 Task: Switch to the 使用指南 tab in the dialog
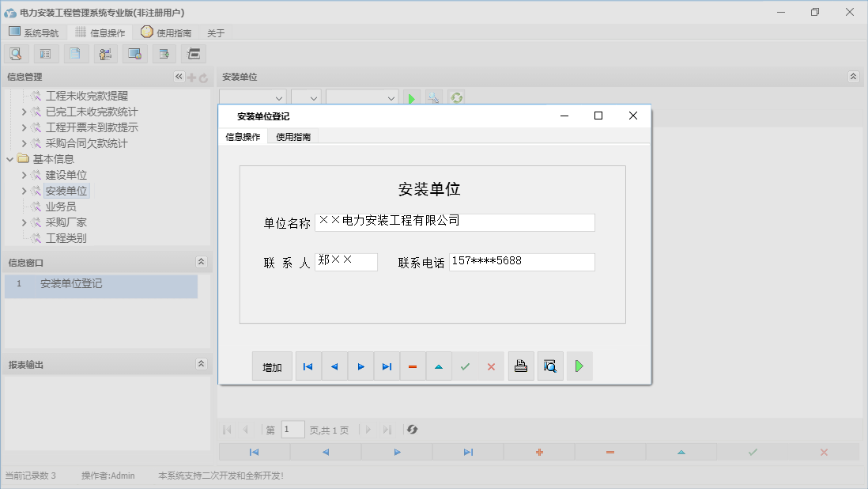coord(292,136)
